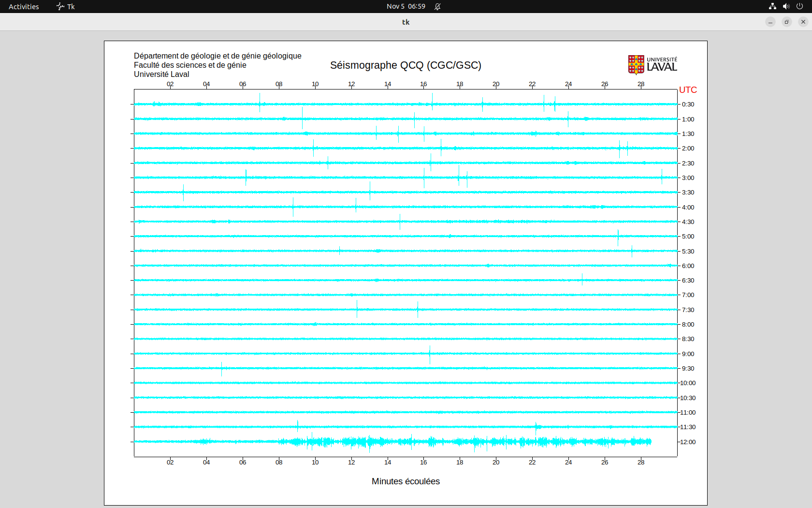Click the Département de géologie header text
The width and height of the screenshot is (812, 508).
pyautogui.click(x=217, y=56)
